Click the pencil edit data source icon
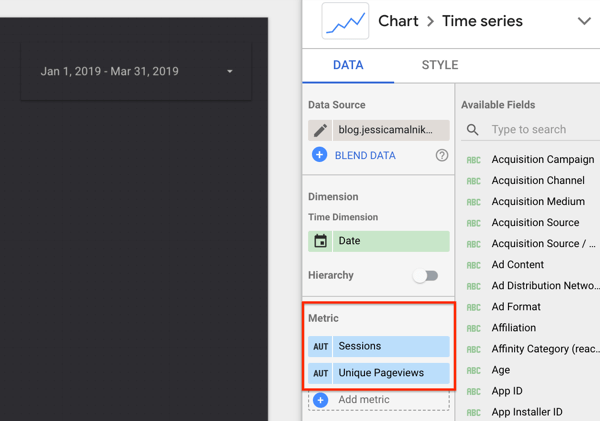The image size is (600, 421). click(320, 130)
